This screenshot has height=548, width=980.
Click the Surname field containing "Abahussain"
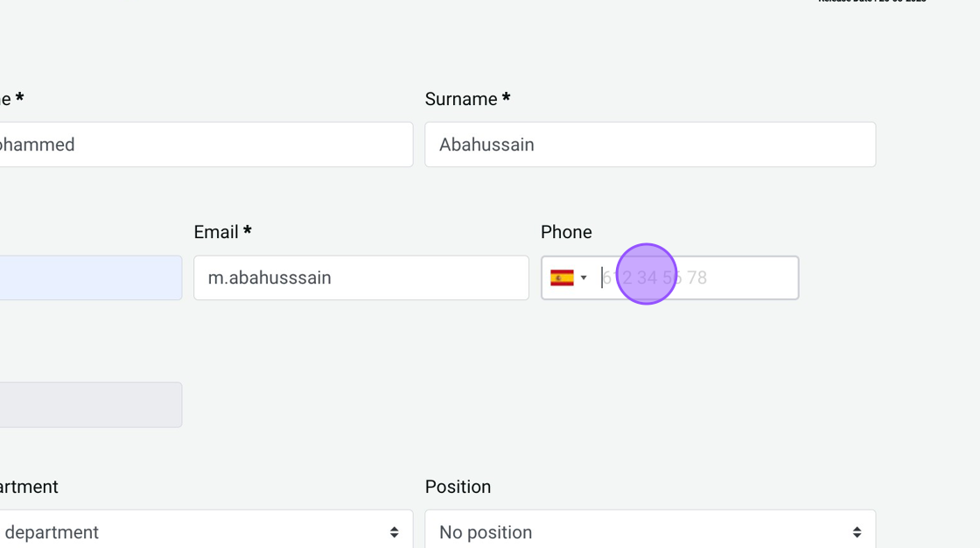(649, 144)
